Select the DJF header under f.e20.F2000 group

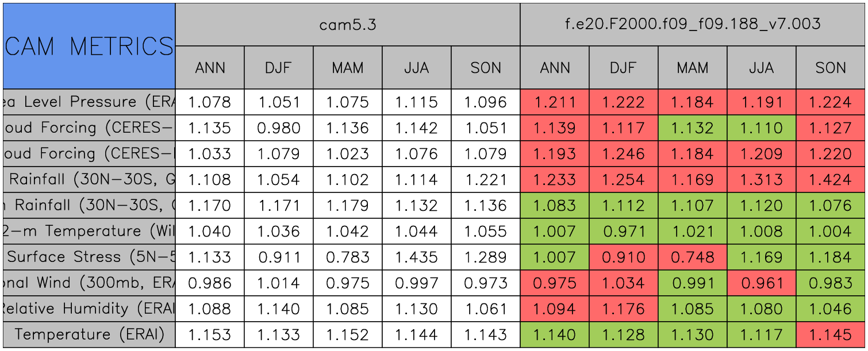click(x=624, y=68)
